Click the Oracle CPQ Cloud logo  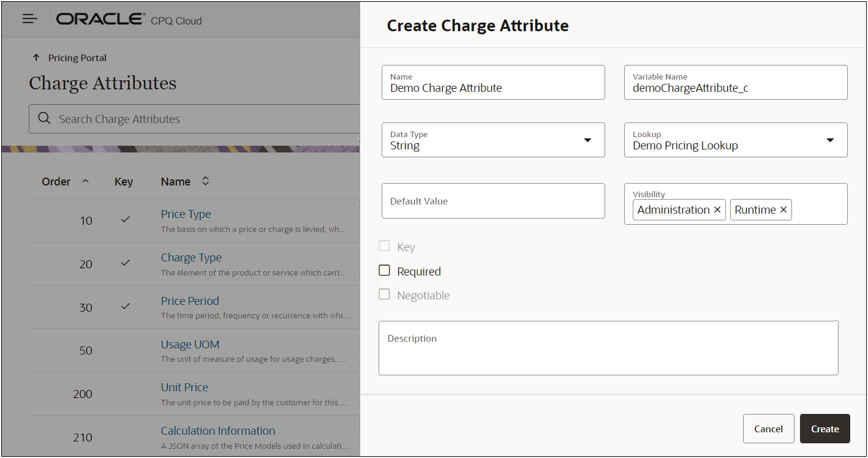[x=129, y=20]
